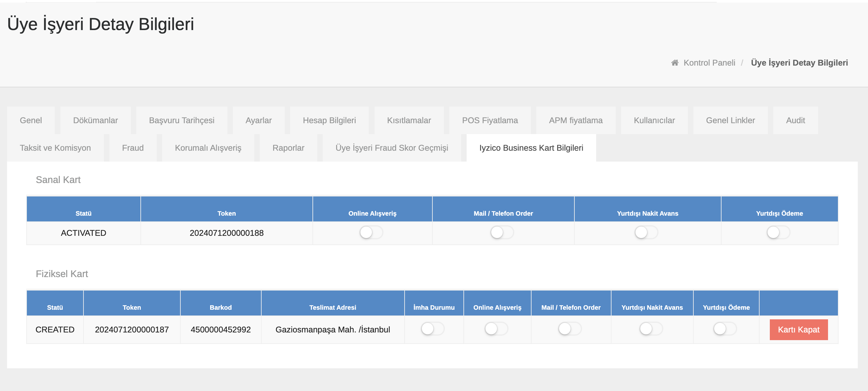Select the Fraud tab
This screenshot has height=391, width=868.
click(x=133, y=148)
